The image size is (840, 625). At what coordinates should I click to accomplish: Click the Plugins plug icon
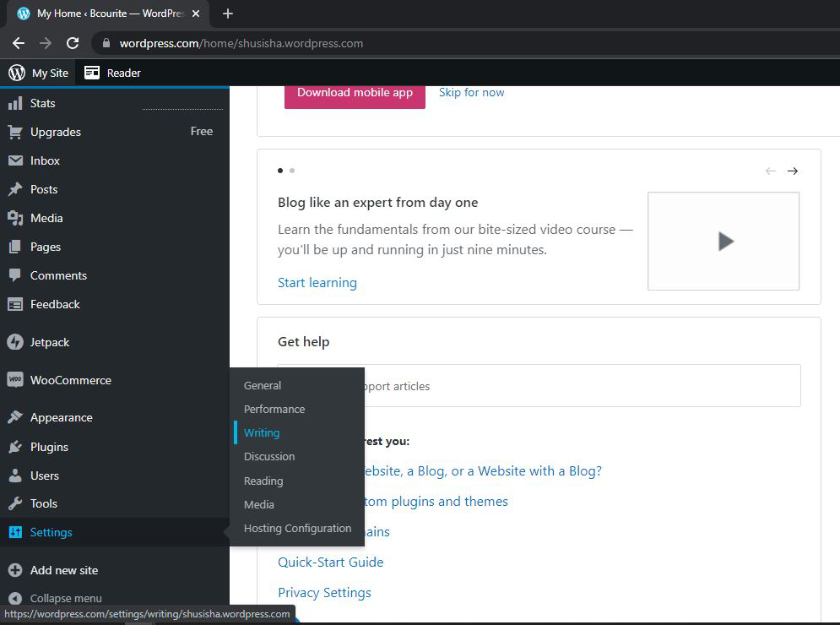(x=15, y=447)
